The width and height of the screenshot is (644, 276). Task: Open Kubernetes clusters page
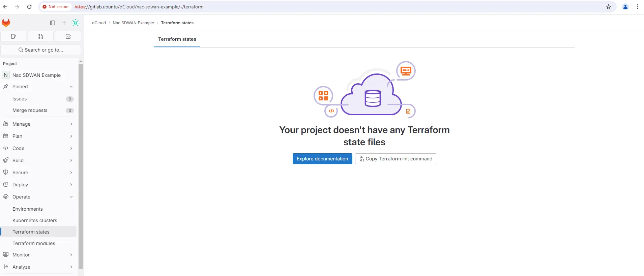click(x=35, y=220)
